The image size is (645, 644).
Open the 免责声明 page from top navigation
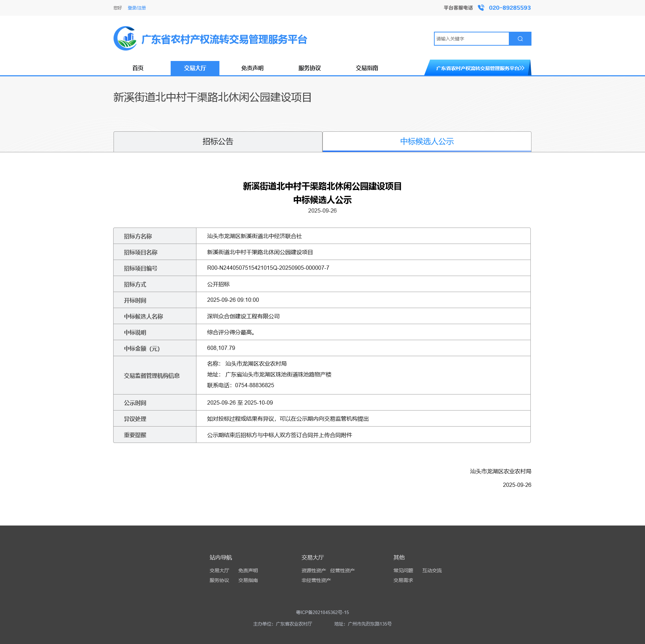252,68
